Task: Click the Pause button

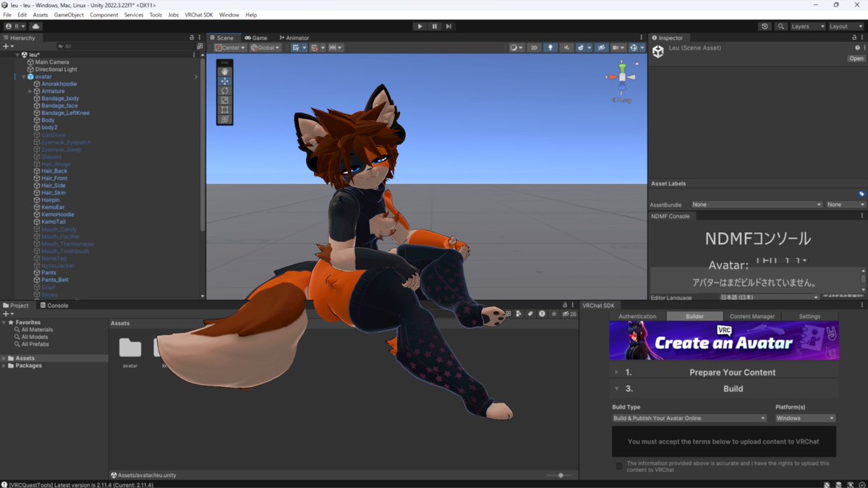Action: point(435,26)
